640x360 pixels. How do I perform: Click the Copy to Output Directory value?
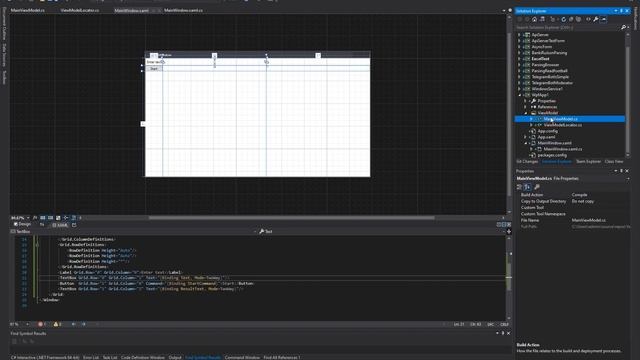click(583, 201)
